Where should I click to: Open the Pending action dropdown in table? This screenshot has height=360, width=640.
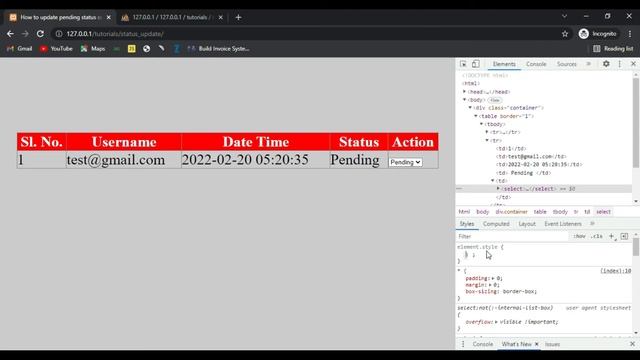pos(405,162)
